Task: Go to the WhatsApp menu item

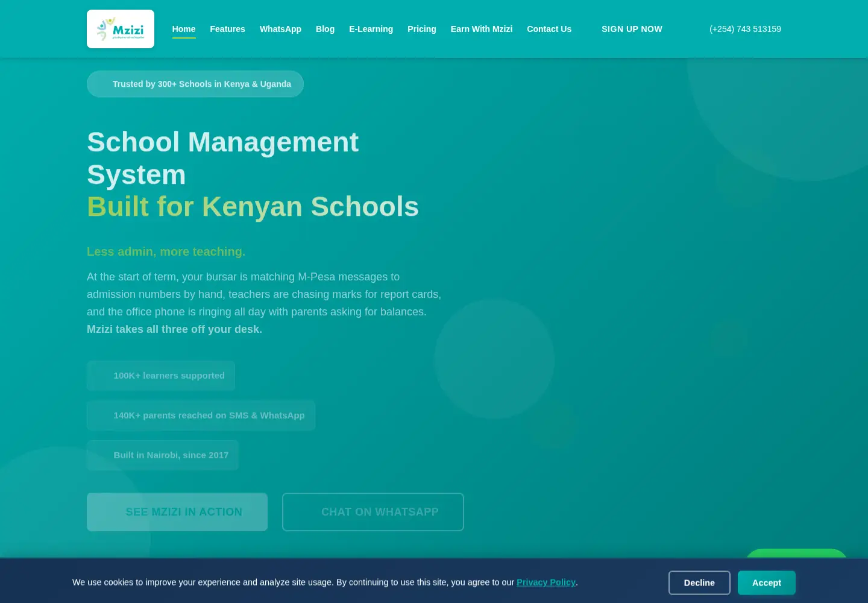Action: (x=280, y=29)
